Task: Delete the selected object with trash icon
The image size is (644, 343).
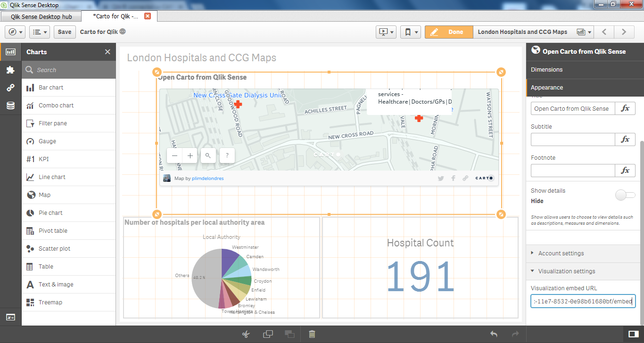Action: click(x=312, y=334)
